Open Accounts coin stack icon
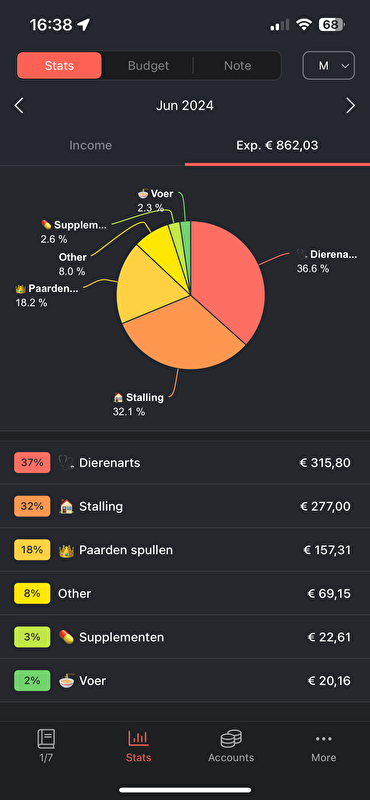This screenshot has width=370, height=800. pos(231,738)
